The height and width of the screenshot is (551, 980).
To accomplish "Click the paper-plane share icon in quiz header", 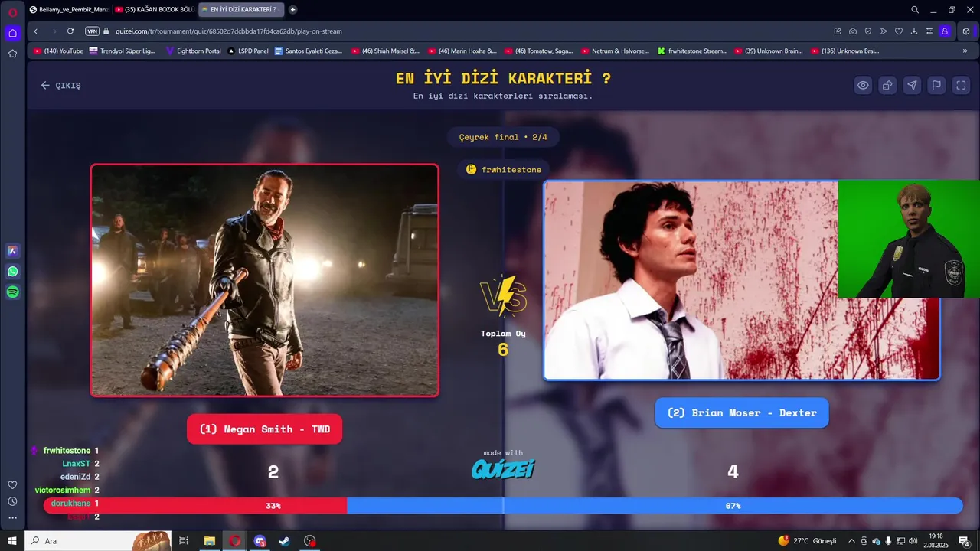I will (x=912, y=85).
